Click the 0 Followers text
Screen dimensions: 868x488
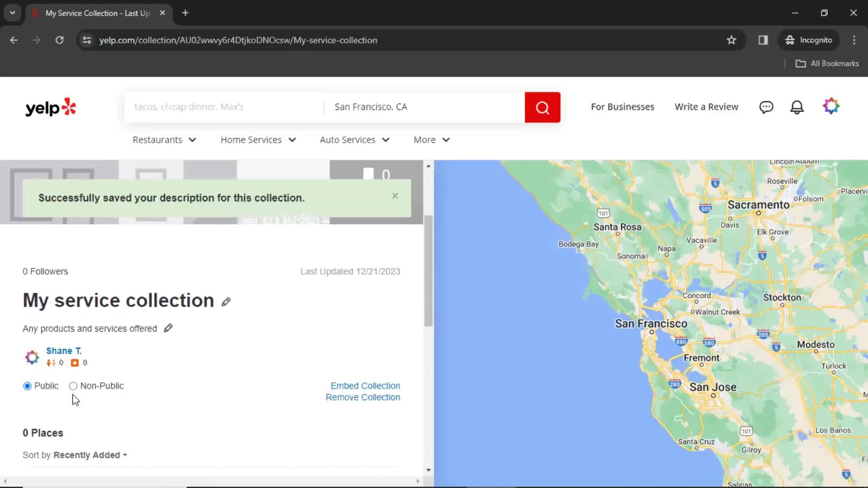[x=45, y=272]
